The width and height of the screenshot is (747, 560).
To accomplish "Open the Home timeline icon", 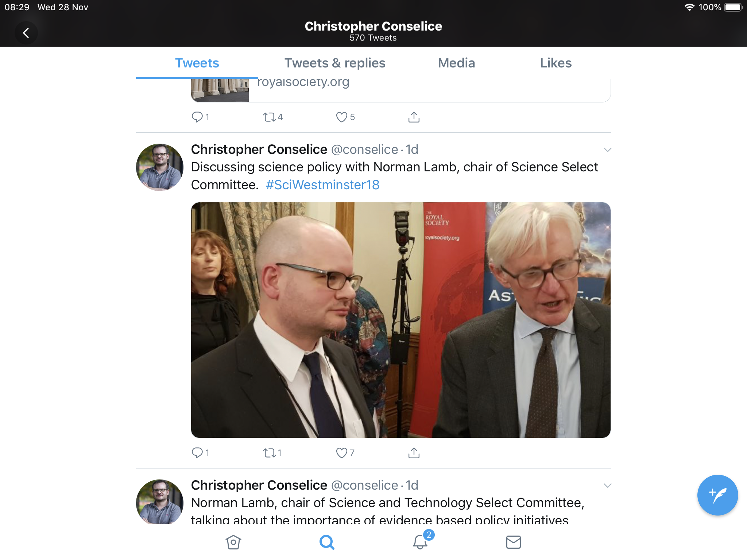I will coord(233,542).
